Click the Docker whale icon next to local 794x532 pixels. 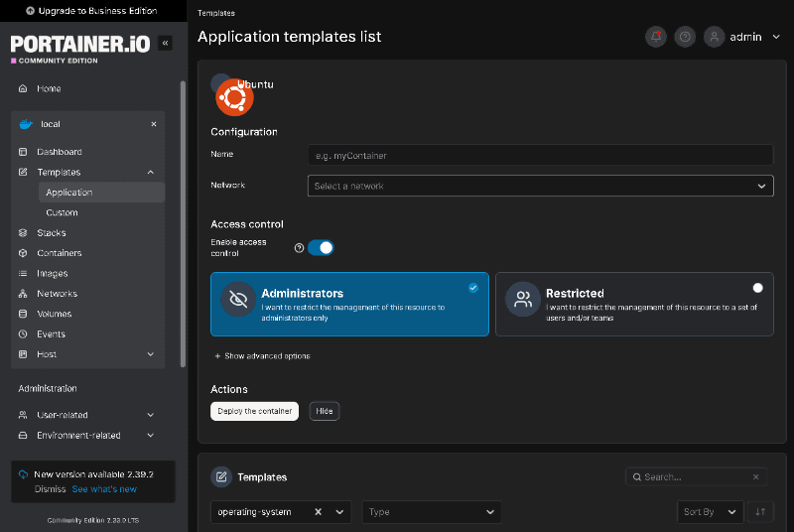(x=26, y=124)
